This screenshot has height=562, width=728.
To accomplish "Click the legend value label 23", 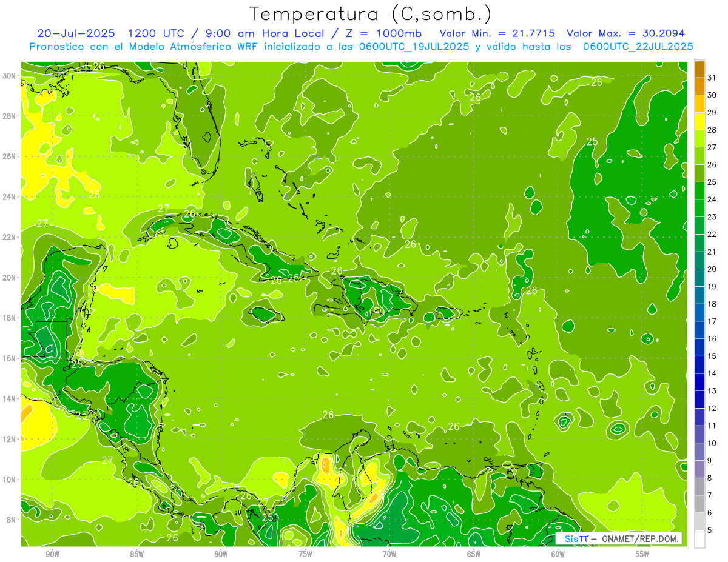I will coord(712,216).
